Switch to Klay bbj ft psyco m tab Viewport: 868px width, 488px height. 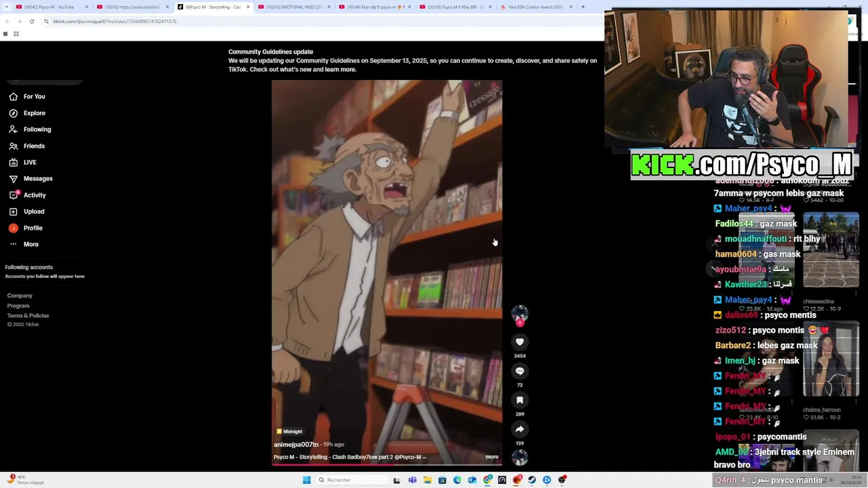[375, 7]
